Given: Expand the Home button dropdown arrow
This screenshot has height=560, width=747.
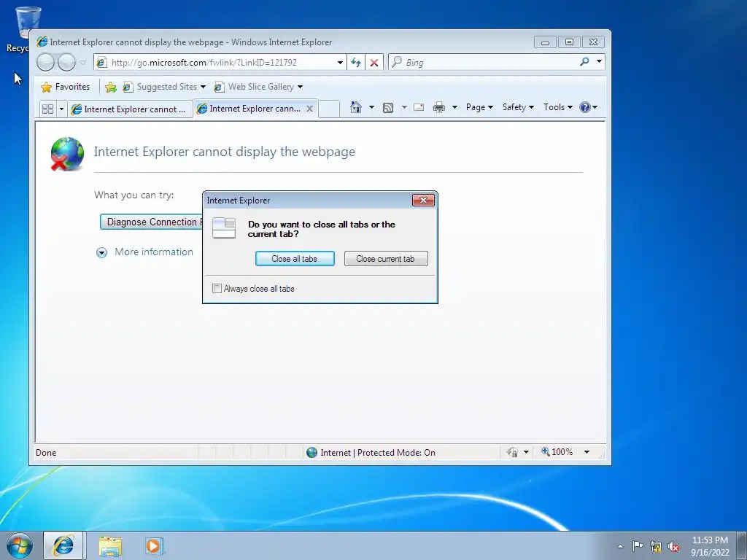Looking at the screenshot, I should point(371,107).
